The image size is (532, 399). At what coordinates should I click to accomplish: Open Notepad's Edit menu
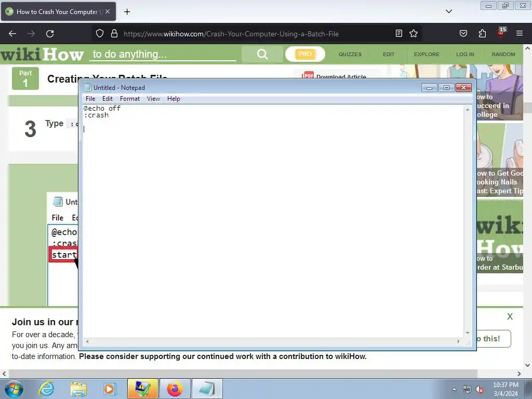(107, 99)
